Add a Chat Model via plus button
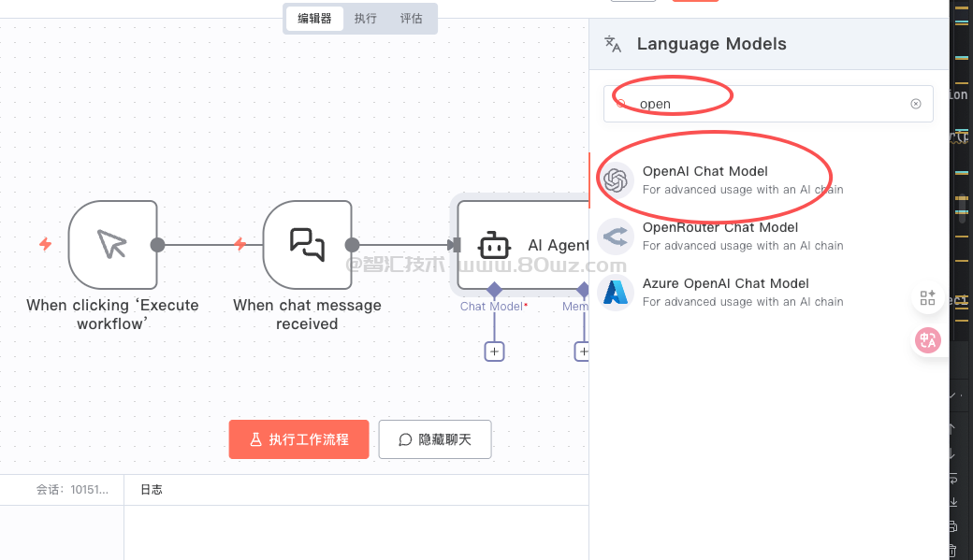Viewport: 973px width, 560px height. [x=494, y=352]
